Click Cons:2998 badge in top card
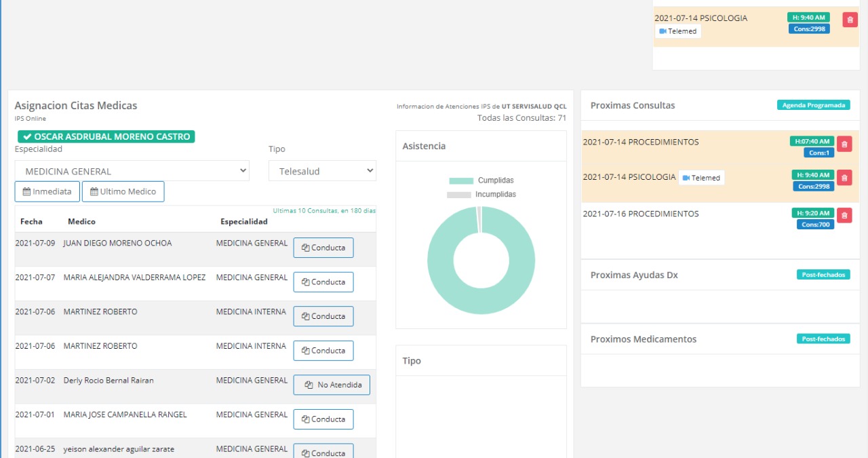The width and height of the screenshot is (868, 458). pyautogui.click(x=809, y=29)
